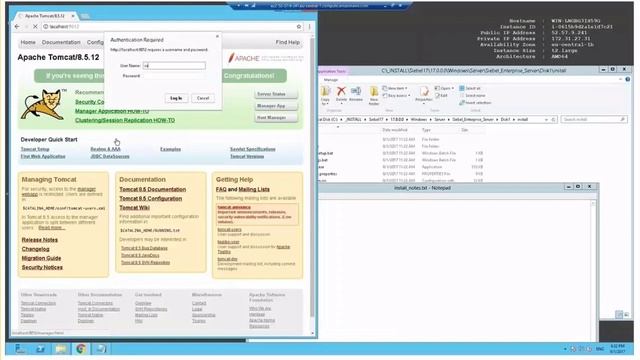Open a new Chrome tab
640x360 pixels.
click(x=85, y=16)
